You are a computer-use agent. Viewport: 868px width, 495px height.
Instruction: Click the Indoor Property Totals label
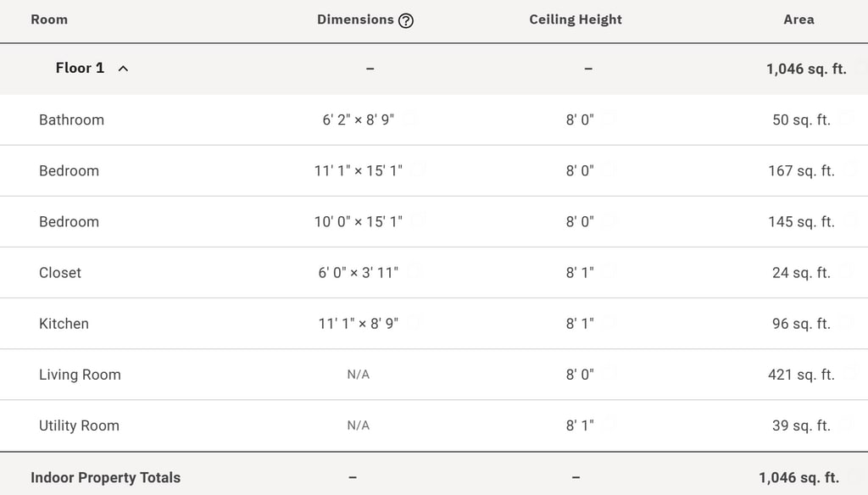click(105, 477)
